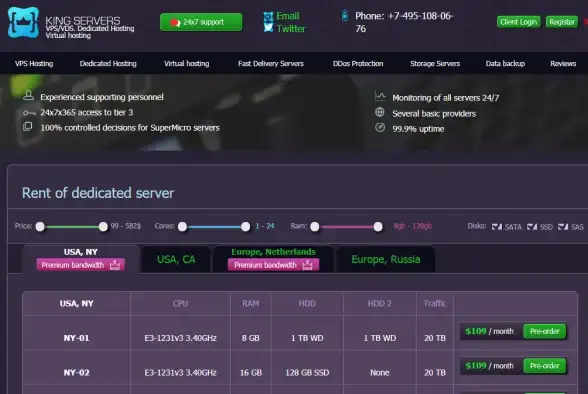Switch to the Europe, Russia tab
This screenshot has width=588, height=394.
[386, 259]
